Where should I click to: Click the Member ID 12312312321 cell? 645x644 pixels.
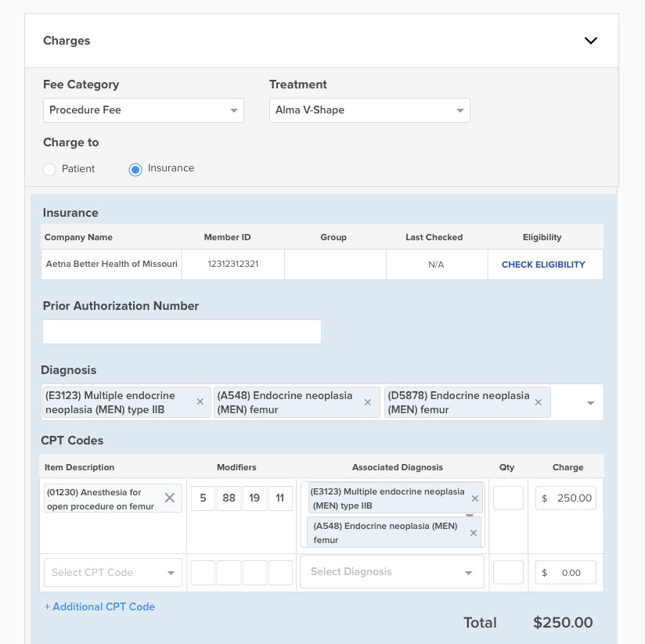pos(232,264)
